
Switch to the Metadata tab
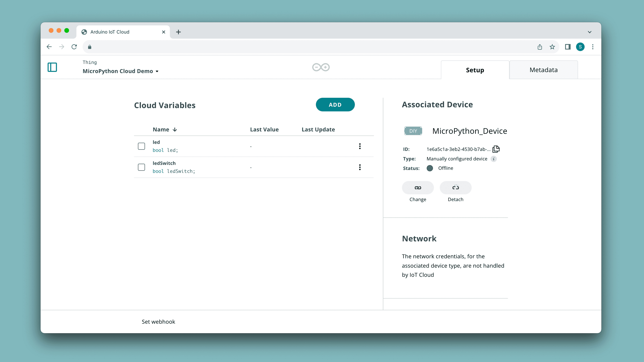543,70
